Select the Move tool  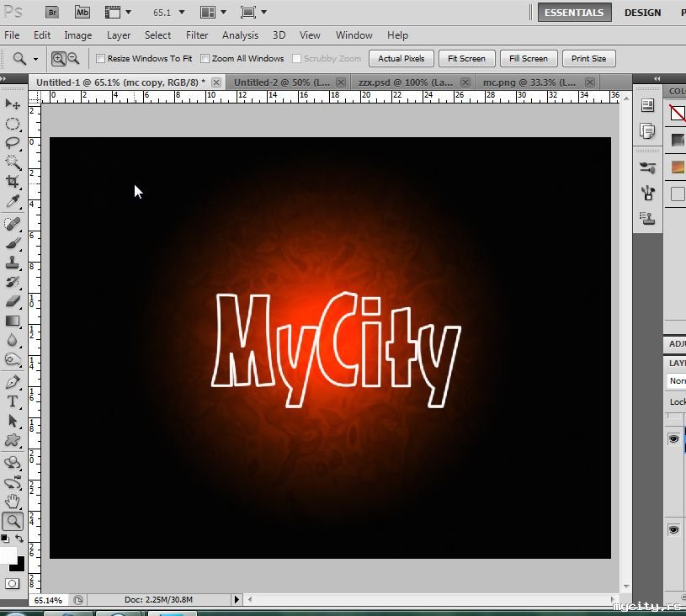[13, 104]
